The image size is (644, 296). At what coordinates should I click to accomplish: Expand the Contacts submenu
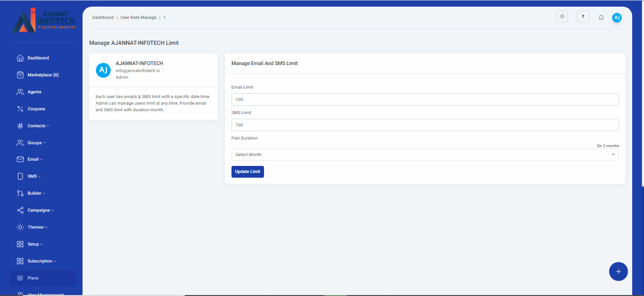pos(38,126)
